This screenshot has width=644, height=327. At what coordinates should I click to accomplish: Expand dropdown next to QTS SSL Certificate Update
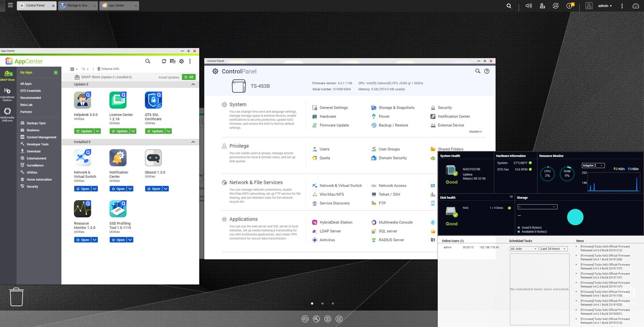pyautogui.click(x=169, y=131)
